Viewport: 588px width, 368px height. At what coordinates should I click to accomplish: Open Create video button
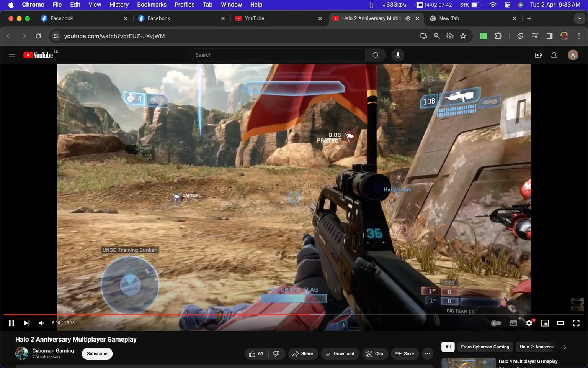[538, 55]
